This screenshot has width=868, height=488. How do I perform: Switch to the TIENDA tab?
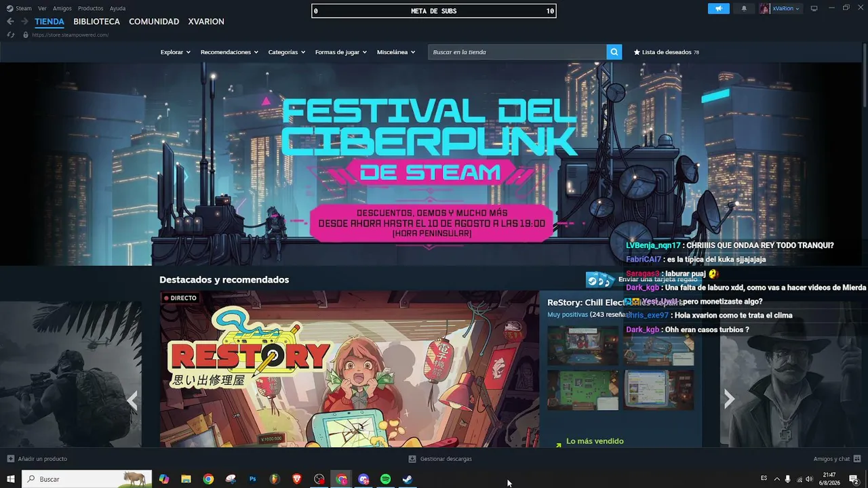click(x=50, y=22)
